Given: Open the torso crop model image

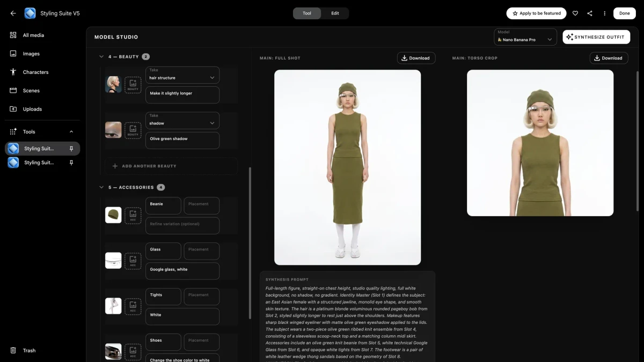Looking at the screenshot, I should [540, 143].
